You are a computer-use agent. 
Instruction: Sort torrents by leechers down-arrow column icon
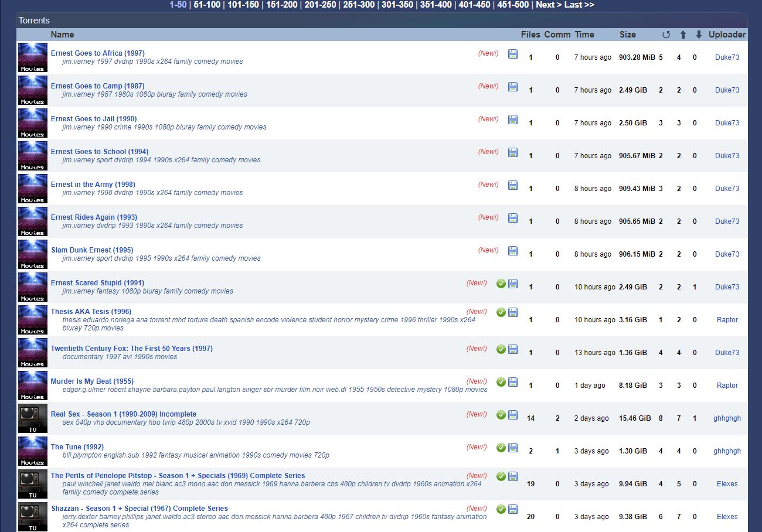pos(699,35)
